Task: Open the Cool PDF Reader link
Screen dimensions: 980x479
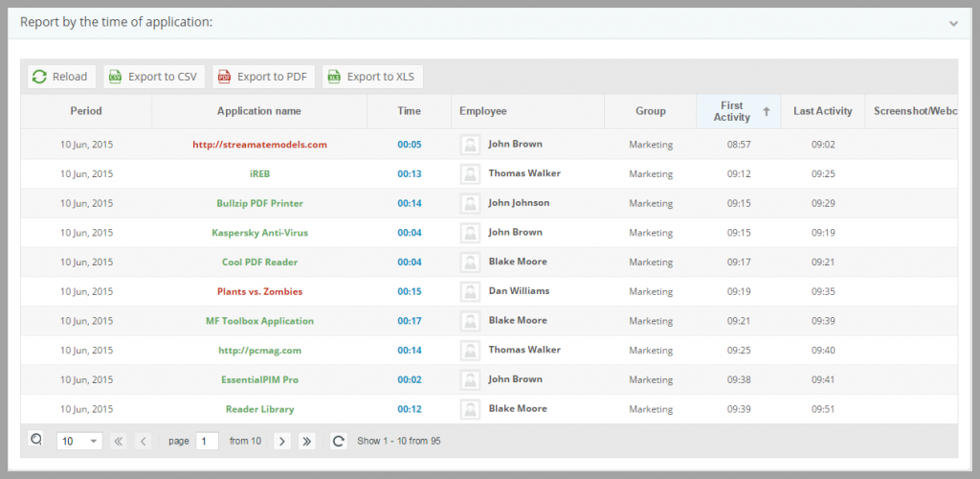Action: (x=259, y=262)
